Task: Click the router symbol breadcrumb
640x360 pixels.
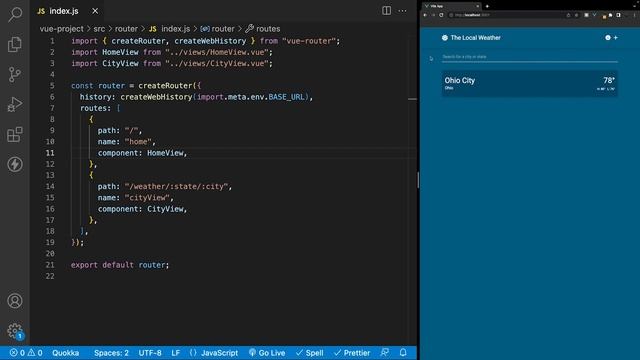Action: coord(218,29)
